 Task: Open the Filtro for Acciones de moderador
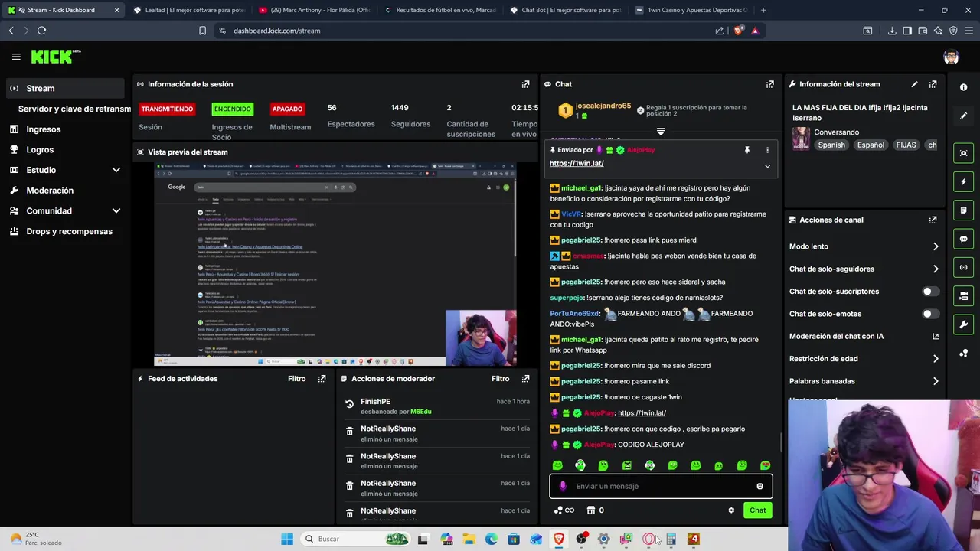(500, 378)
